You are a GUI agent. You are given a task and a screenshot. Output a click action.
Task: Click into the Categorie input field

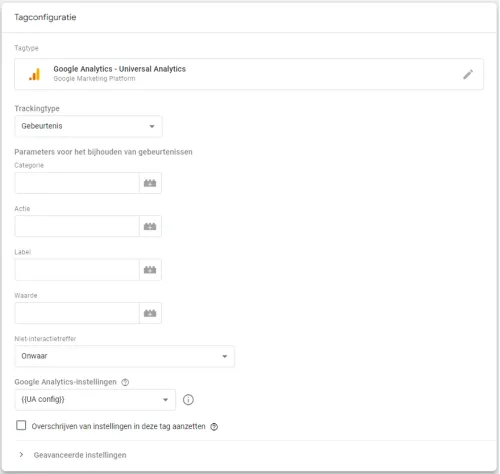click(77, 183)
